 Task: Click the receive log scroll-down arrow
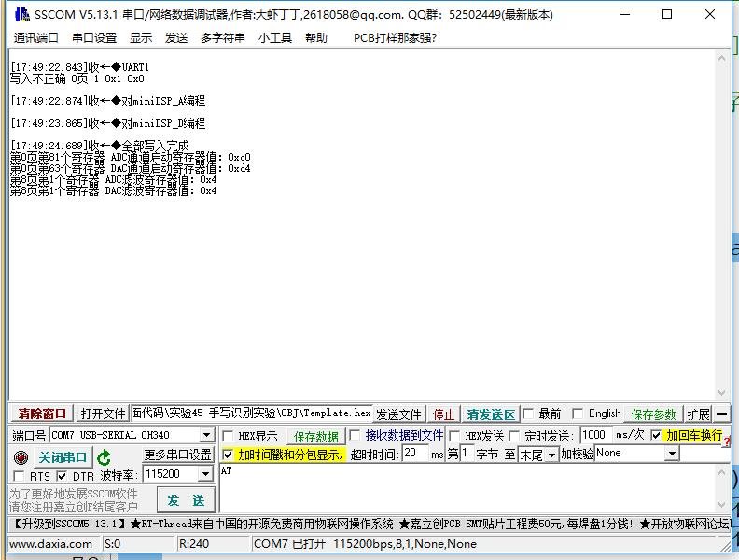[721, 393]
